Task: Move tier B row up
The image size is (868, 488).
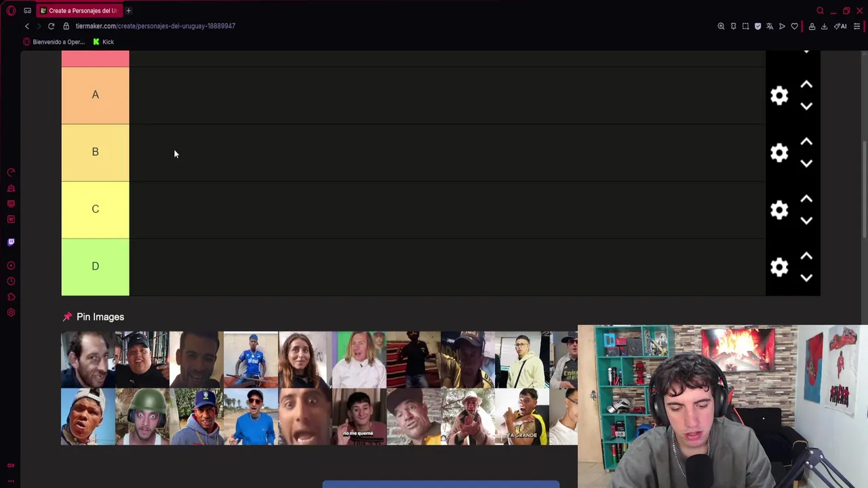Action: (x=806, y=142)
